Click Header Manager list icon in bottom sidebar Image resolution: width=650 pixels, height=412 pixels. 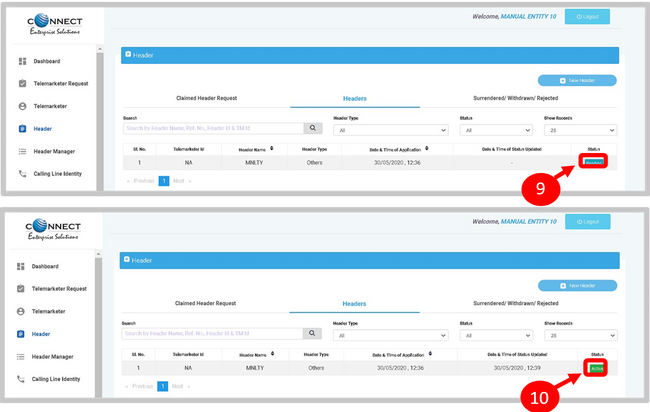click(x=22, y=356)
